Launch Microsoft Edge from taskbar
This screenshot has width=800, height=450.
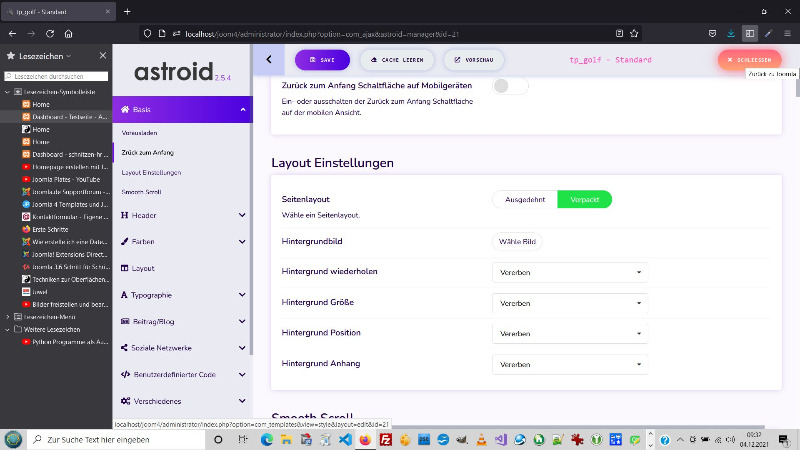[266, 439]
